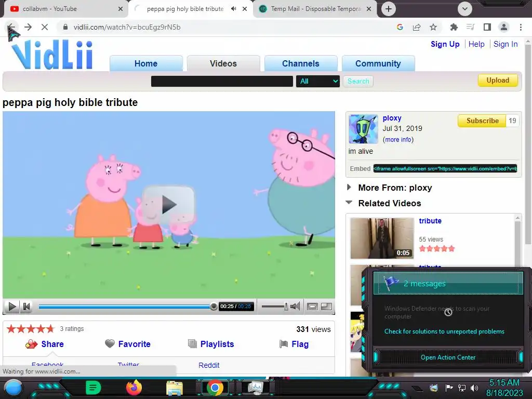Switch to the Temp Mail tab
This screenshot has width=532, height=399.
tap(315, 9)
